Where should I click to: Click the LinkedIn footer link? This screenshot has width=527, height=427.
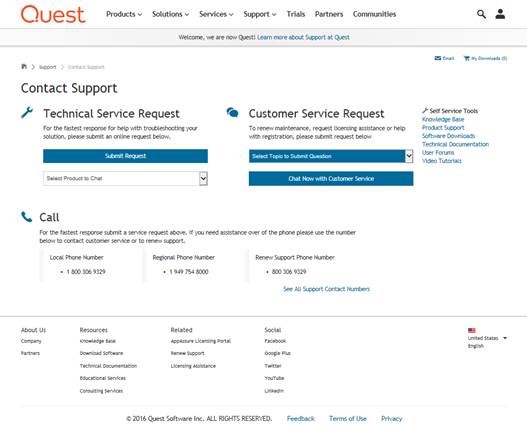pyautogui.click(x=274, y=391)
